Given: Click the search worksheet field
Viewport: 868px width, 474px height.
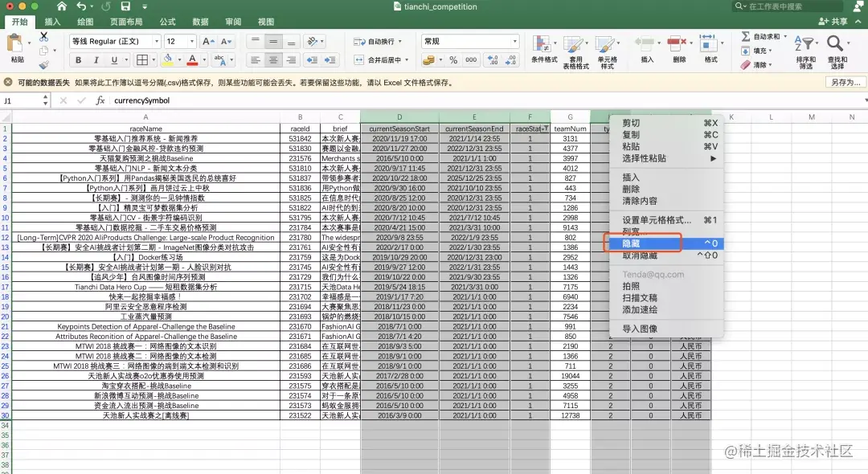Looking at the screenshot, I should pos(787,6).
